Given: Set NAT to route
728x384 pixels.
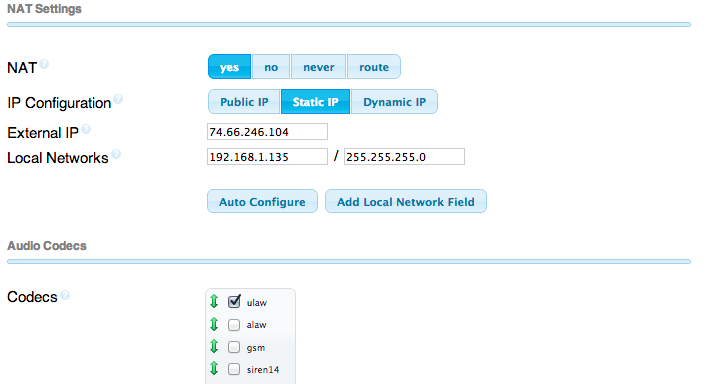Looking at the screenshot, I should pyautogui.click(x=374, y=67).
